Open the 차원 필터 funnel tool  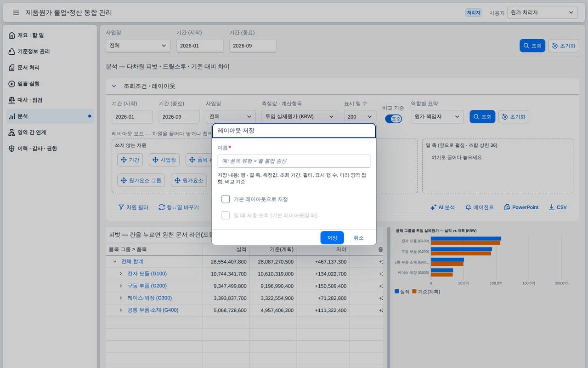point(133,207)
